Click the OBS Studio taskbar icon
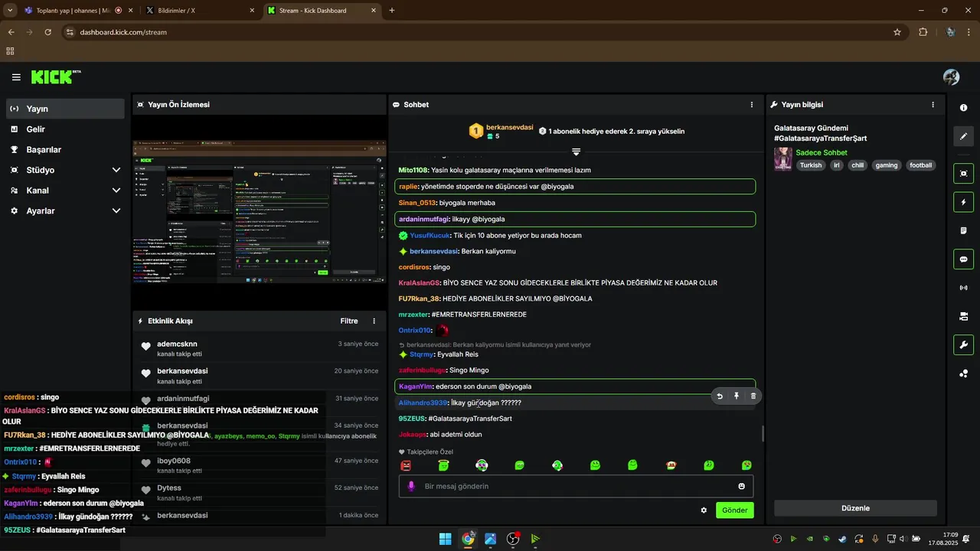 click(x=513, y=539)
